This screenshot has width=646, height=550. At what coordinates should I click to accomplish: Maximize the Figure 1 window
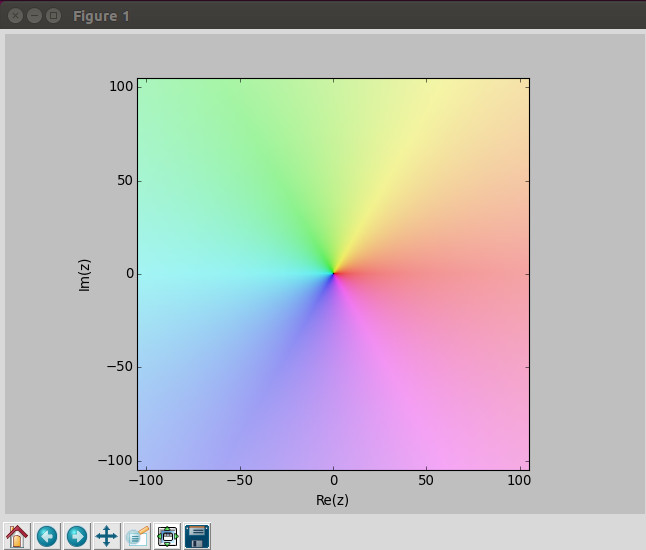[54, 16]
